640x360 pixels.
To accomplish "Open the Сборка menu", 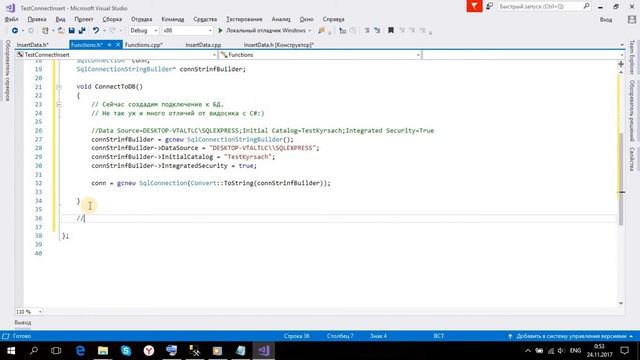I will click(112, 19).
